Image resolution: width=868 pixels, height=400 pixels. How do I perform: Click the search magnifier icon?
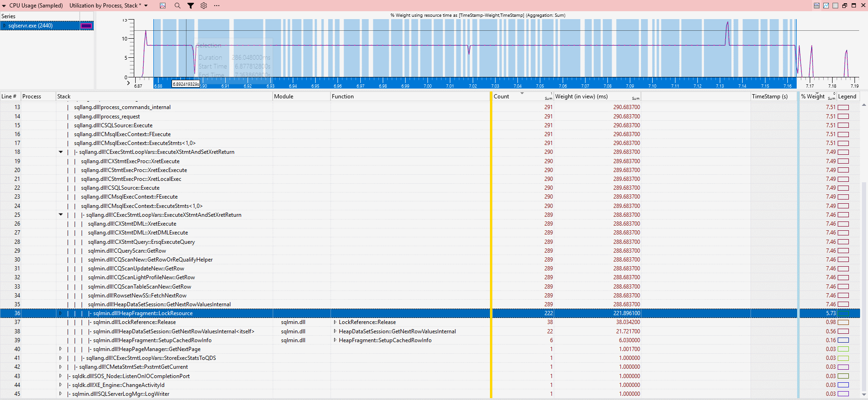coord(177,6)
